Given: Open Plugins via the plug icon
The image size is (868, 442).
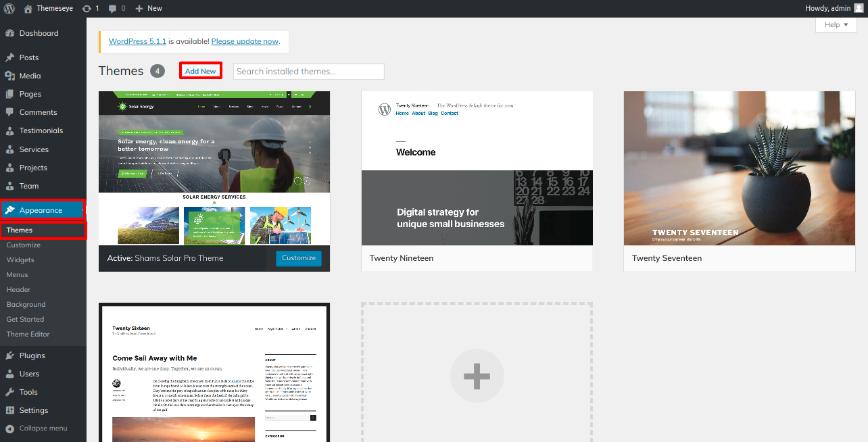Looking at the screenshot, I should (x=10, y=355).
